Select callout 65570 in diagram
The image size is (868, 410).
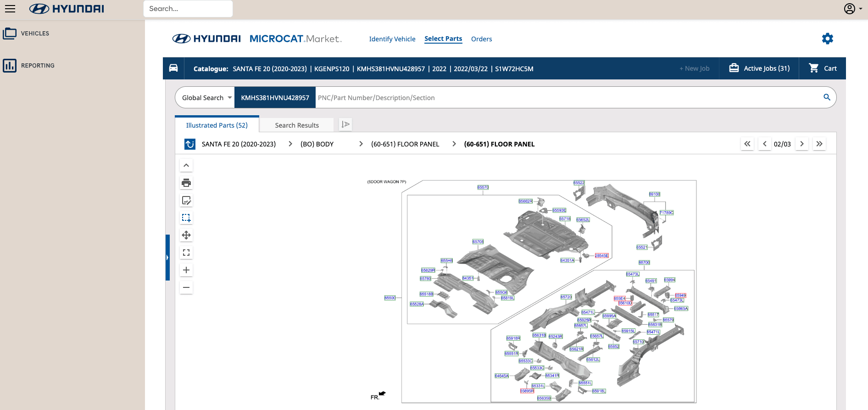483,187
